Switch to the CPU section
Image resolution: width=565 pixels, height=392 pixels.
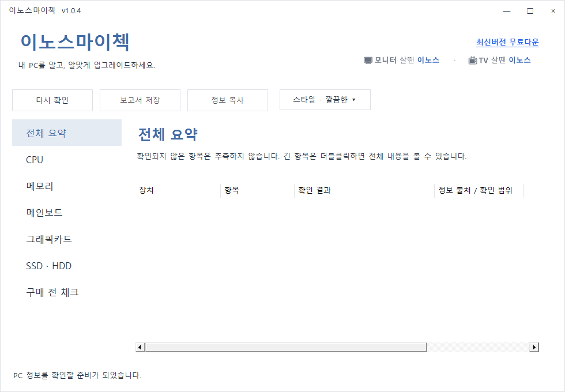pos(67,160)
